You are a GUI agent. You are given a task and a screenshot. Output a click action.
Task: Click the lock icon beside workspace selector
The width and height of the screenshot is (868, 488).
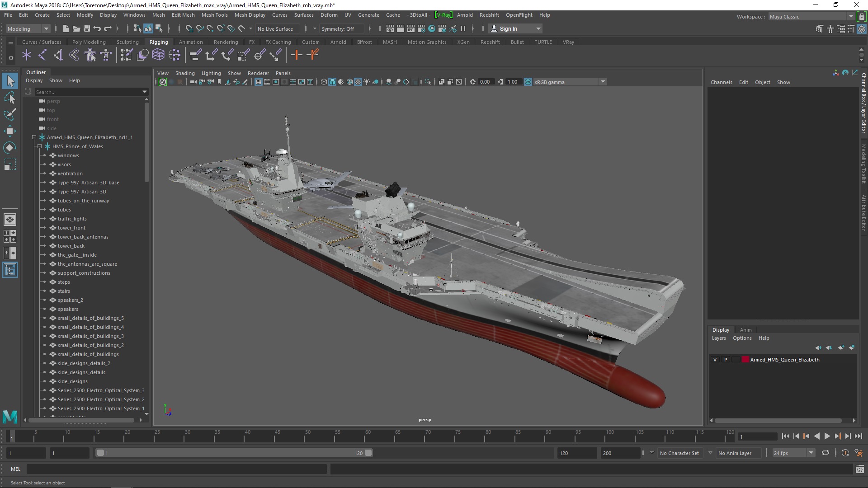tap(862, 17)
